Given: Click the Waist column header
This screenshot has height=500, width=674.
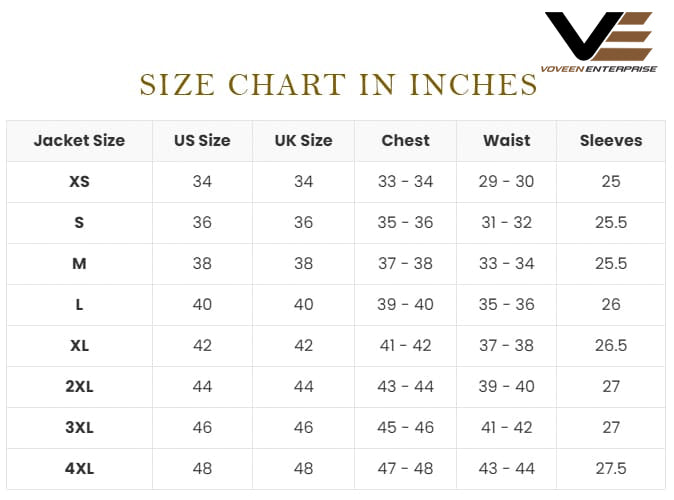Looking at the screenshot, I should coord(506,140).
